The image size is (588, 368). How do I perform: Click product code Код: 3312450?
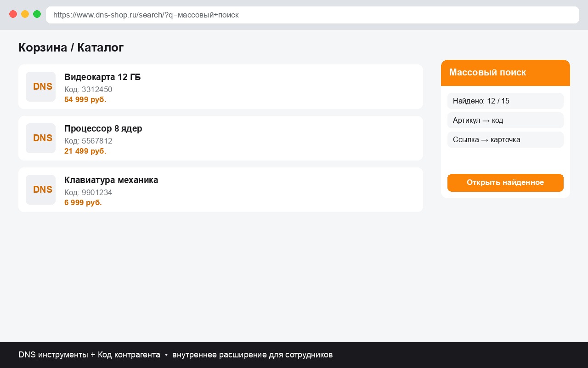point(88,89)
